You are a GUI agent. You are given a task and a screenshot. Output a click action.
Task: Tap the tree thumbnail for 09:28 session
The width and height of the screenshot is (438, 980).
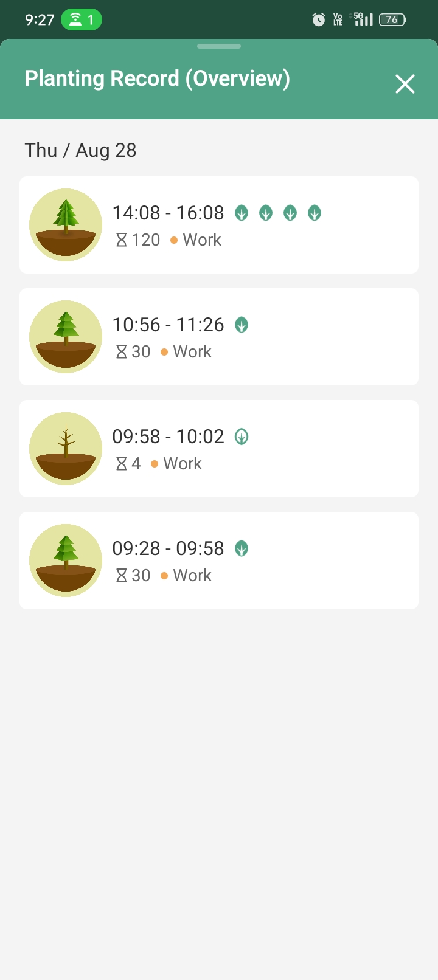pos(66,561)
